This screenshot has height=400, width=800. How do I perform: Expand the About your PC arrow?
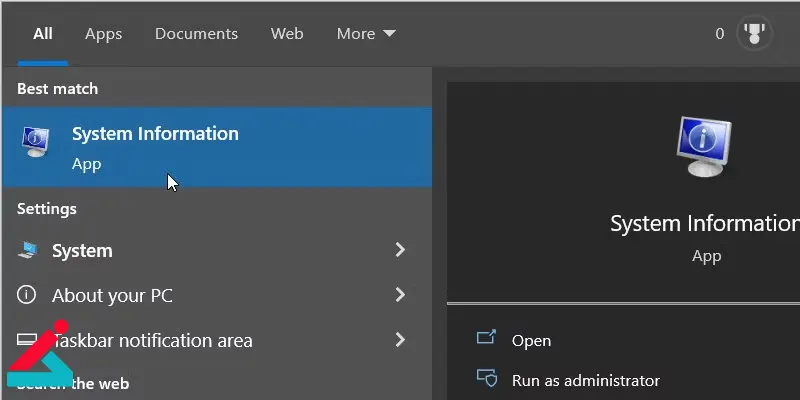tap(400, 294)
